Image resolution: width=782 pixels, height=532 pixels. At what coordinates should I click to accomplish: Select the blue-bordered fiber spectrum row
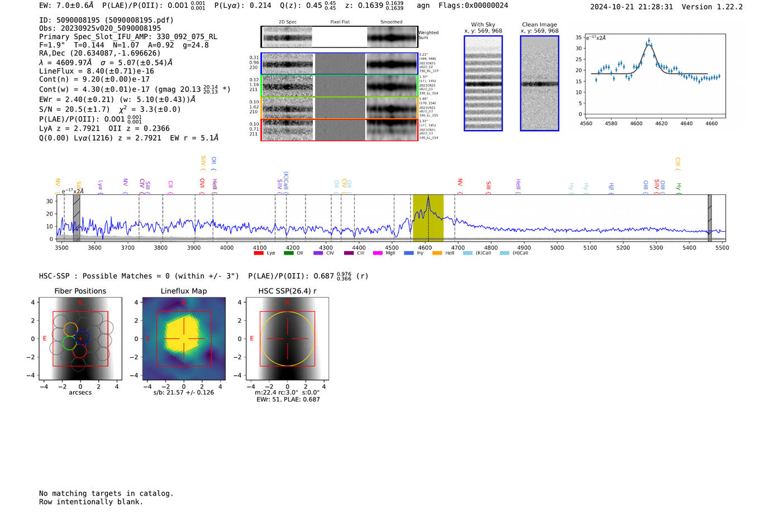tap(339, 64)
